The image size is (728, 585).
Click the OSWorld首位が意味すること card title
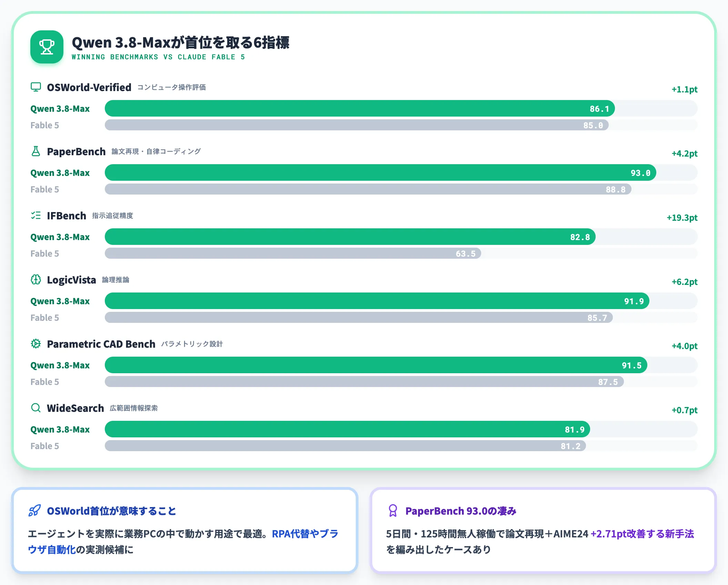[x=111, y=511]
